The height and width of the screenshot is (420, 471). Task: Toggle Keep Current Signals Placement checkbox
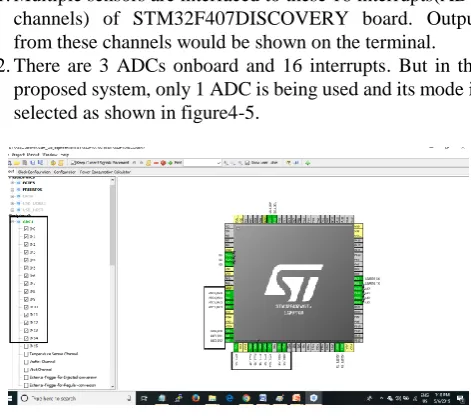click(73, 163)
